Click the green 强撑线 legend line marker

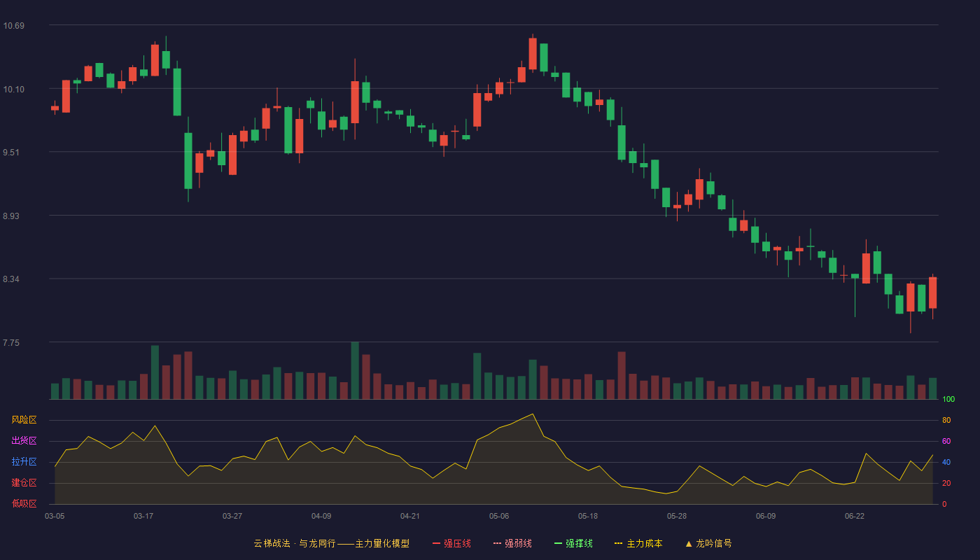pyautogui.click(x=558, y=543)
